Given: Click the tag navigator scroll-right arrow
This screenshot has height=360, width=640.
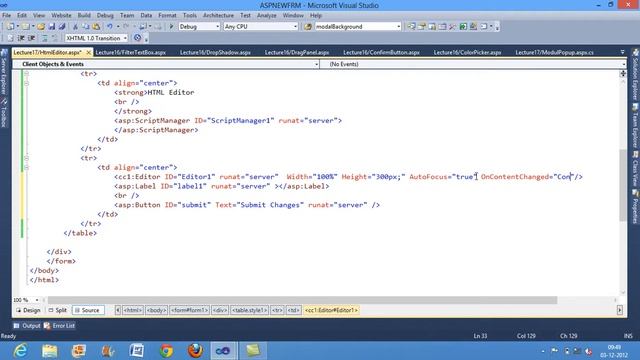Looking at the screenshot, I should (620, 310).
